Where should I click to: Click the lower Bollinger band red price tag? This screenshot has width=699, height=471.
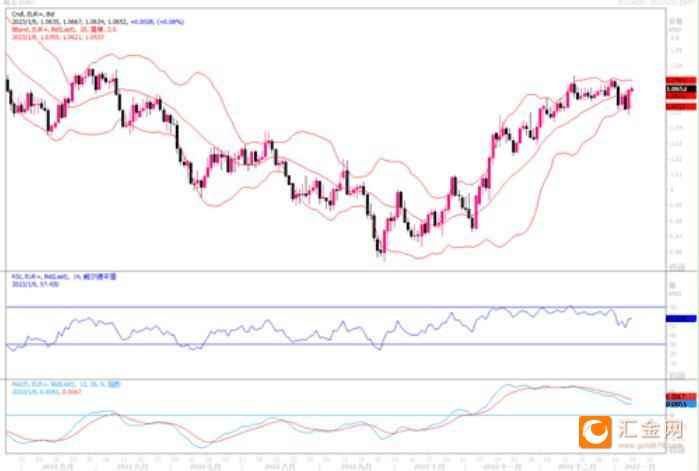[x=681, y=106]
